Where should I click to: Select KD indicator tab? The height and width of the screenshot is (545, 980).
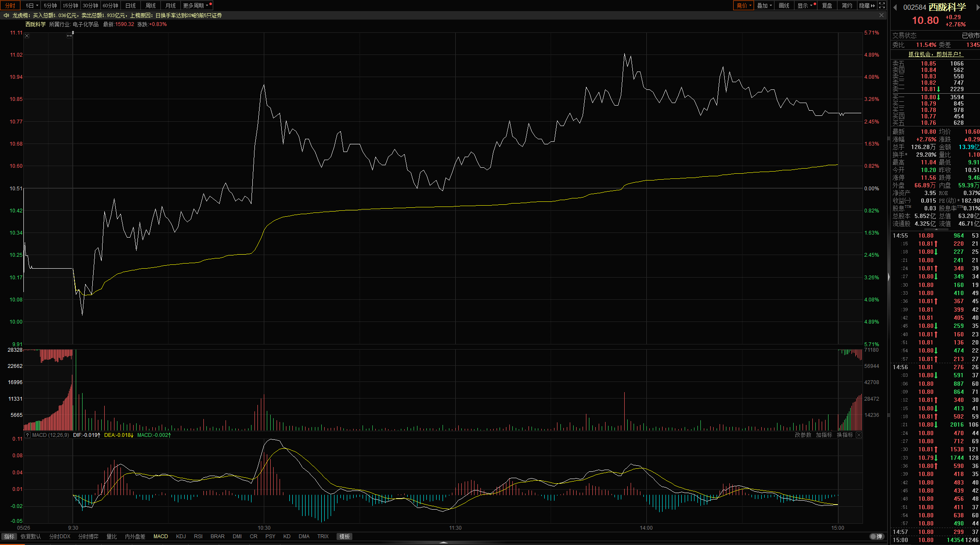287,536
